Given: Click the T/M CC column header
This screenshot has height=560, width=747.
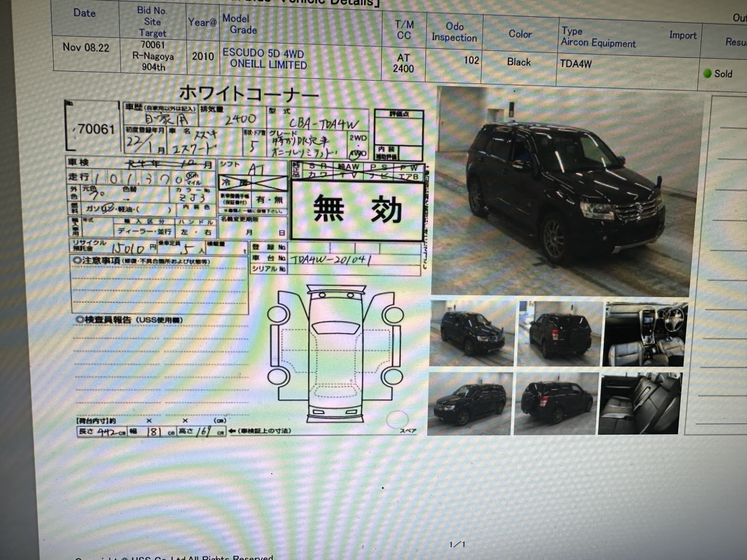Looking at the screenshot, I should 404,30.
